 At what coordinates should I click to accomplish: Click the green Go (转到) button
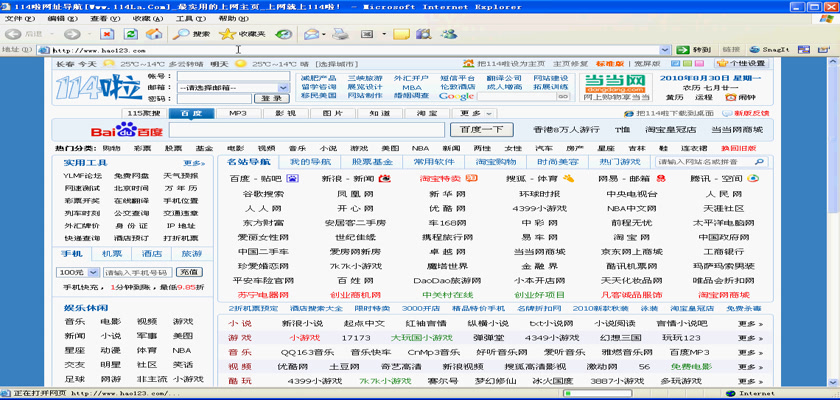pos(694,50)
